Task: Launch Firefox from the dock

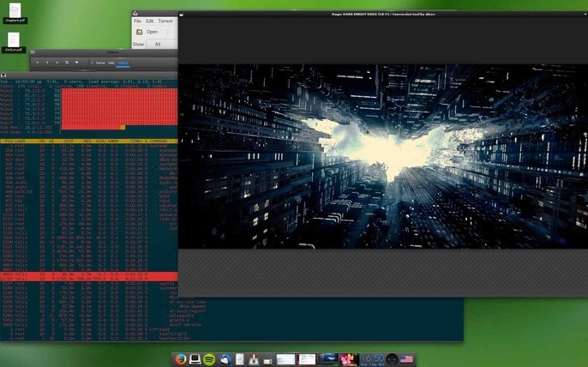Action: coord(181,359)
